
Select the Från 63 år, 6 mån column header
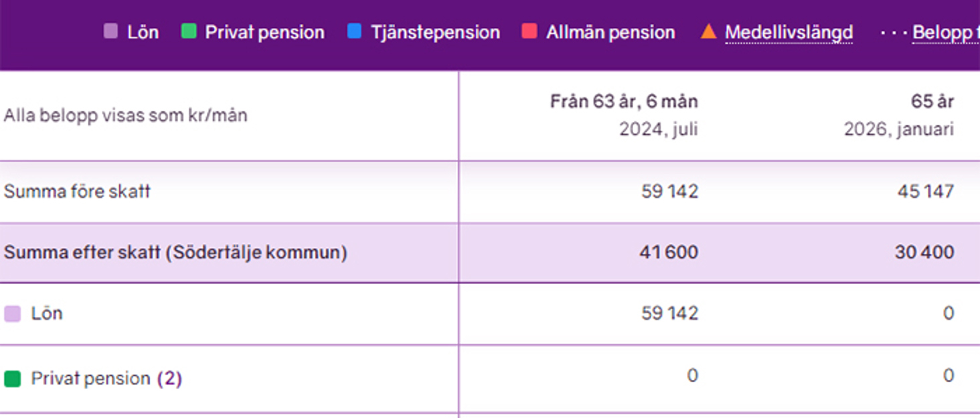tap(624, 102)
